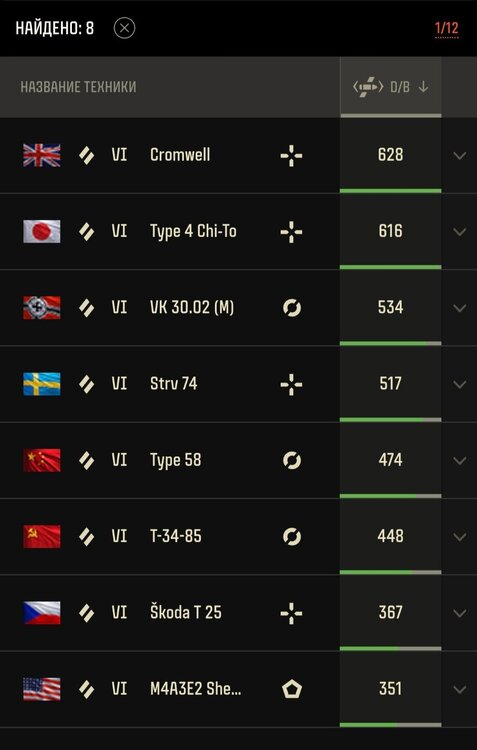The image size is (477, 750).
Task: Select the VK 30.02 (M) tank row
Action: pos(238,308)
